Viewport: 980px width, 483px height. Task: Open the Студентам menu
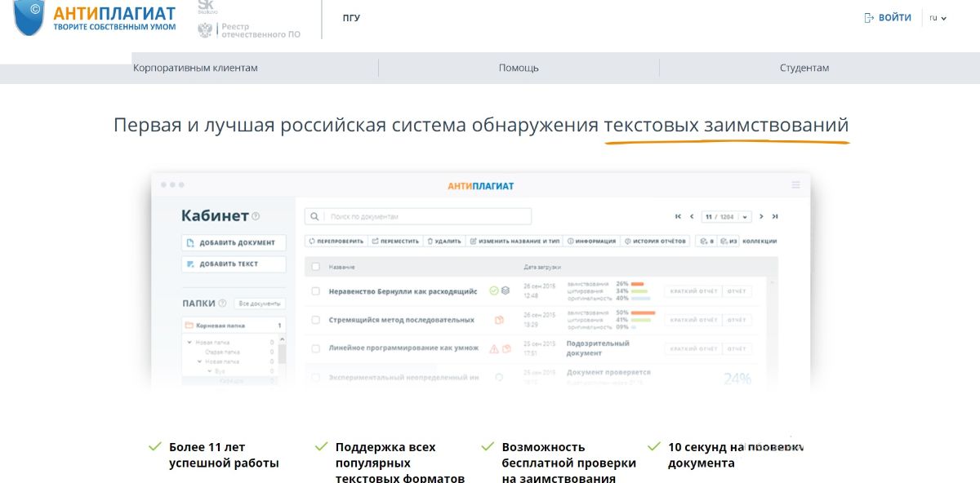click(804, 68)
